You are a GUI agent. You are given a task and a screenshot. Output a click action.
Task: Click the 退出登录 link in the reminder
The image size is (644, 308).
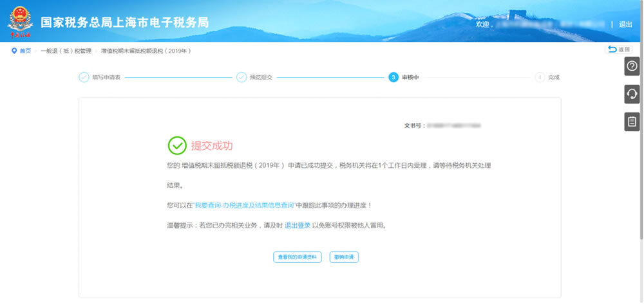click(298, 226)
